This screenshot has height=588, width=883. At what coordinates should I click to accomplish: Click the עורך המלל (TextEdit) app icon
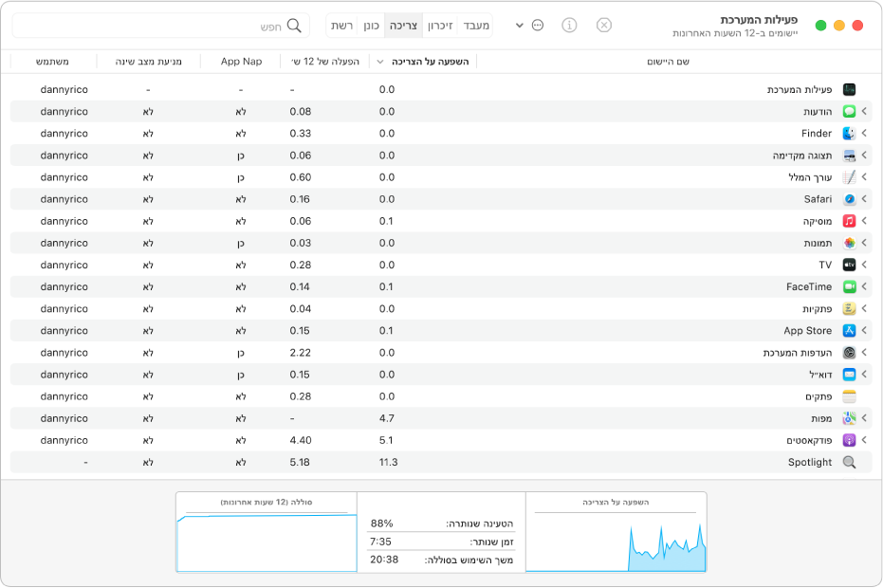(x=849, y=177)
